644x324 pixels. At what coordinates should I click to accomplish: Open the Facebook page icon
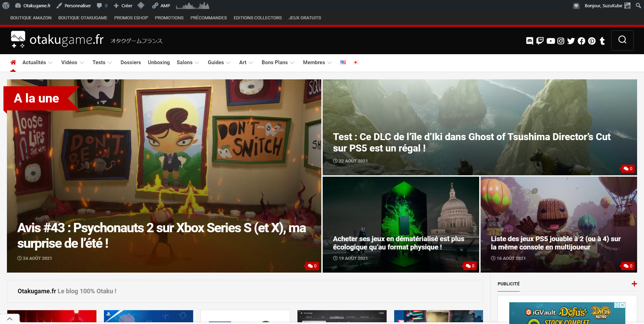click(x=581, y=41)
